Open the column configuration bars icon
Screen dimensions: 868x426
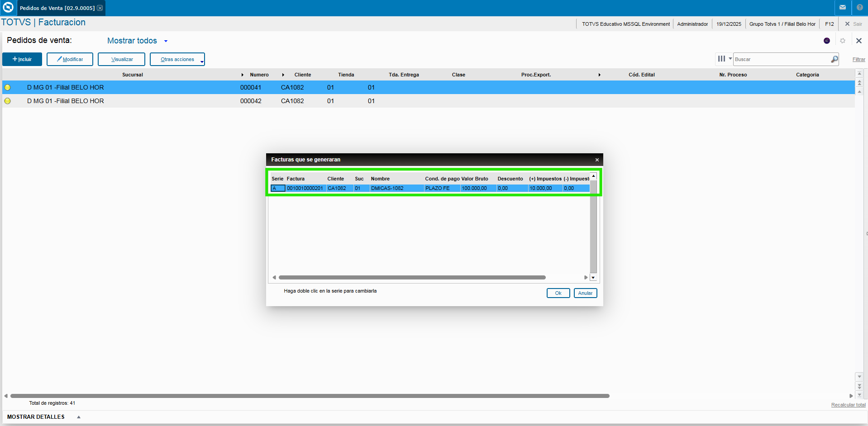[x=721, y=59]
